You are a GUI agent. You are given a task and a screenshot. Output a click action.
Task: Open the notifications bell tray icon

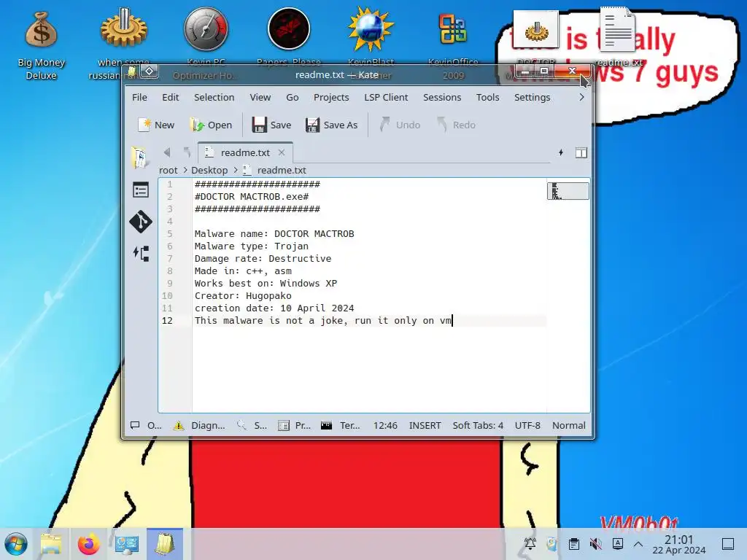coord(530,544)
